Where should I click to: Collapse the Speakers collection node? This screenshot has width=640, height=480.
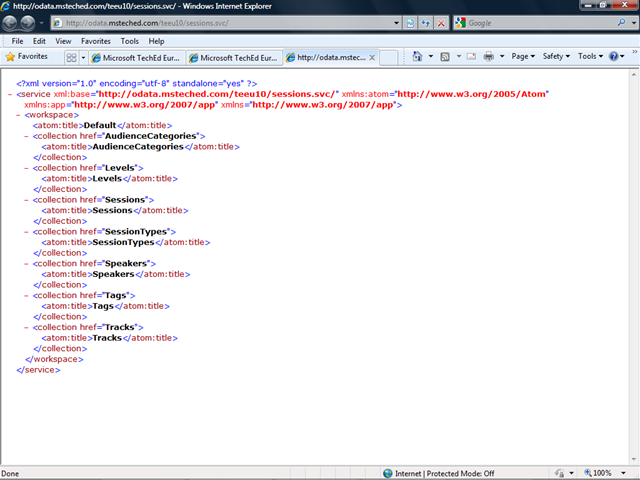(27, 263)
